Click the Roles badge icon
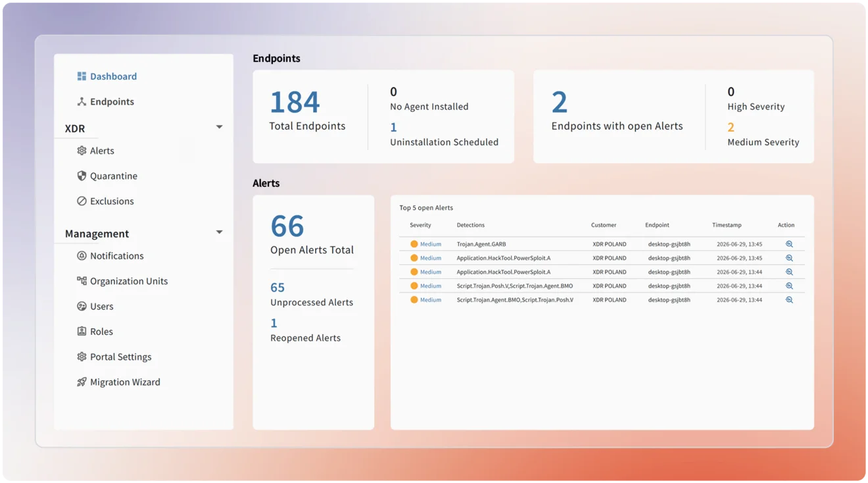868x483 pixels. tap(82, 332)
